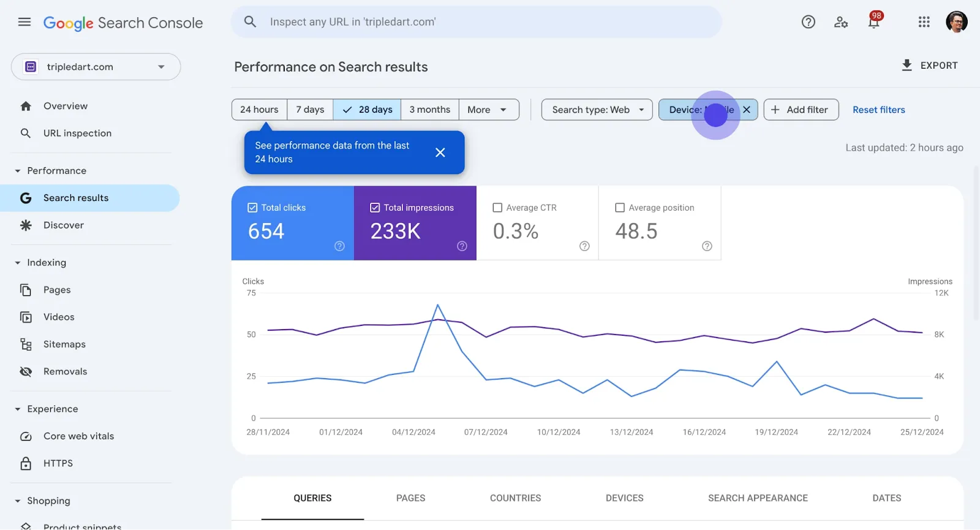
Task: Click the Average CTR help icon
Action: 584,246
